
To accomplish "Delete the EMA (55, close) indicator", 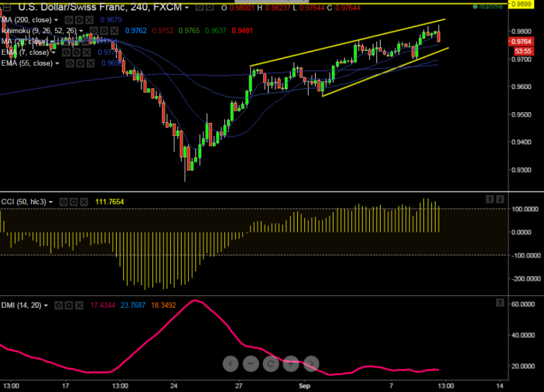I will (x=91, y=63).
